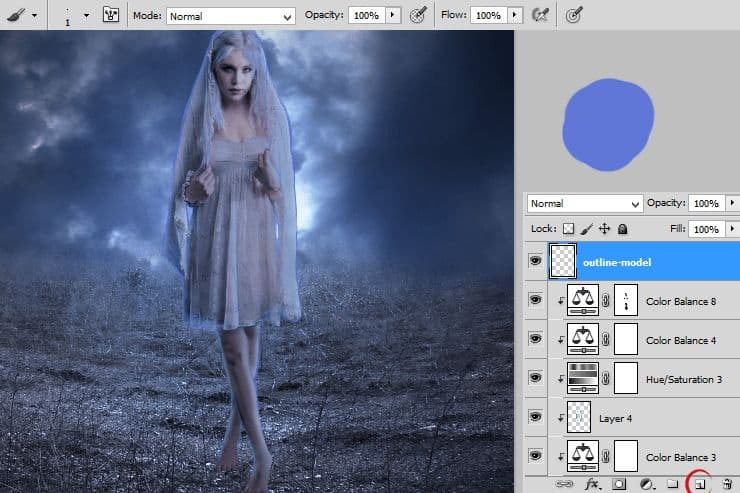Screen dimensions: 740x493
Task: Toggle the Brush panel icon
Action: (x=111, y=16)
